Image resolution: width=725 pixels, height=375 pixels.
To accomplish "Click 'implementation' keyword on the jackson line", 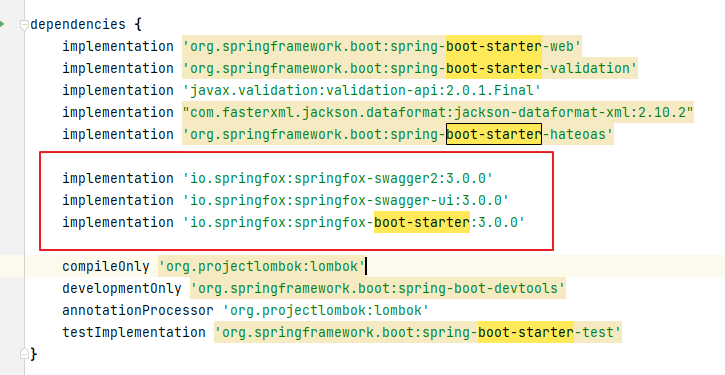I will [118, 112].
